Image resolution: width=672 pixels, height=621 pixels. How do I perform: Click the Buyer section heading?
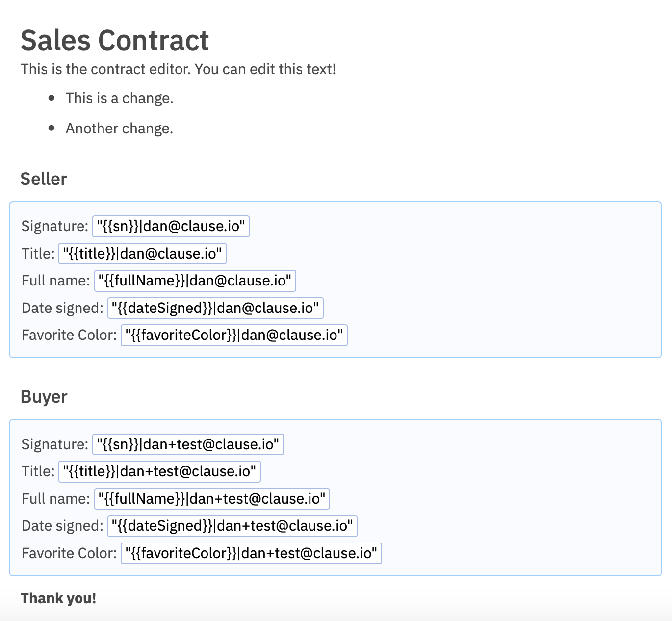point(44,397)
